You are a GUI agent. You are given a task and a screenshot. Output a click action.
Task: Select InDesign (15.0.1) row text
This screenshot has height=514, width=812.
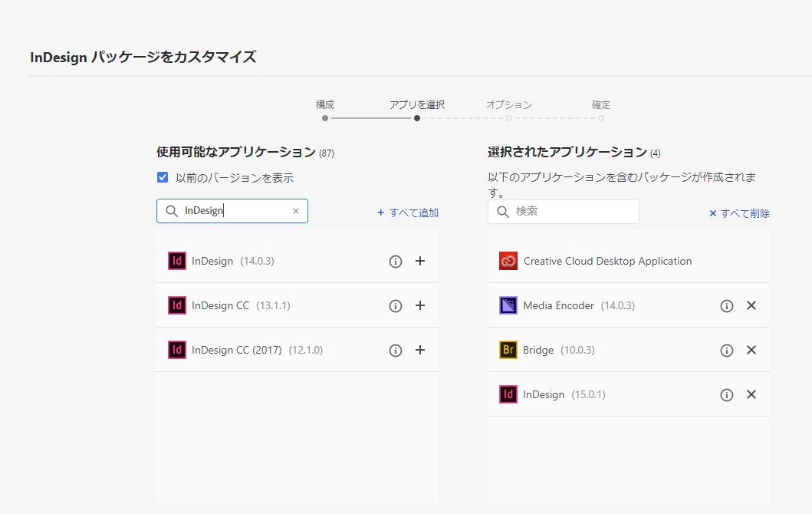click(x=564, y=395)
